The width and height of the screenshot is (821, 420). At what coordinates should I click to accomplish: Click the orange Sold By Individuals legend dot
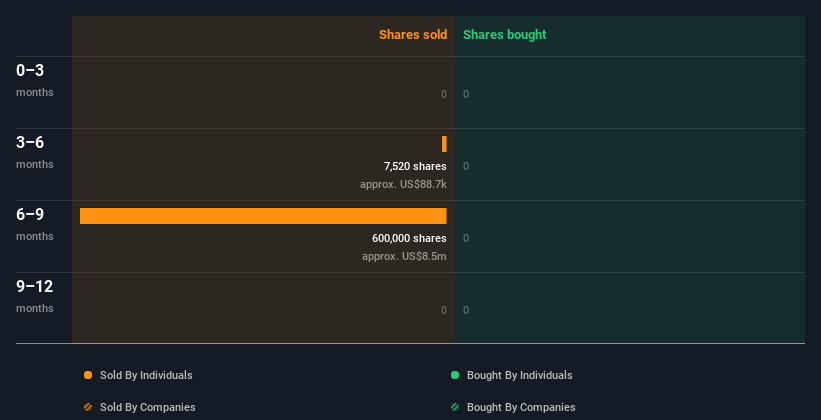(x=88, y=375)
